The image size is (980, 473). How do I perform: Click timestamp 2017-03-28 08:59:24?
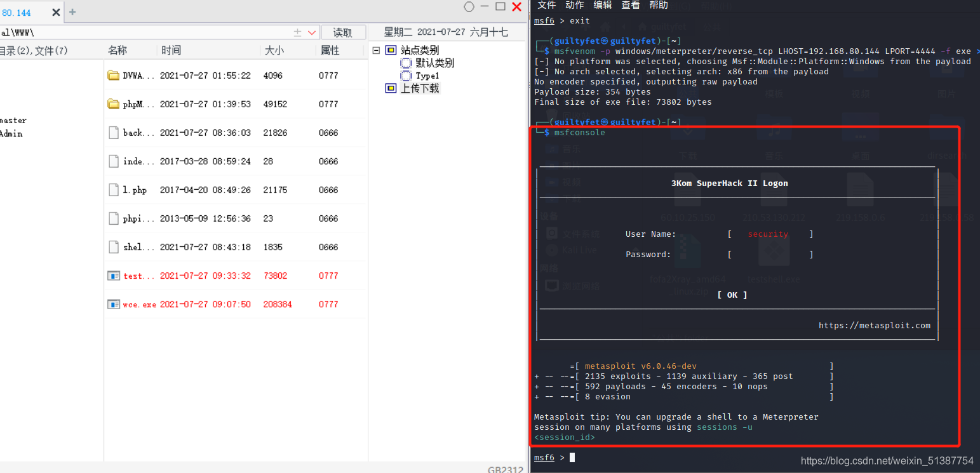coord(205,161)
